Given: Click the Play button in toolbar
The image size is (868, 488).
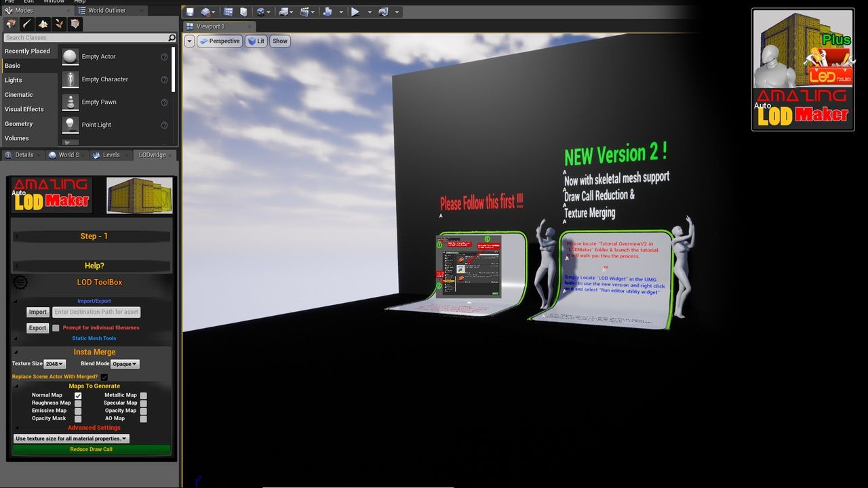Looking at the screenshot, I should 355,12.
